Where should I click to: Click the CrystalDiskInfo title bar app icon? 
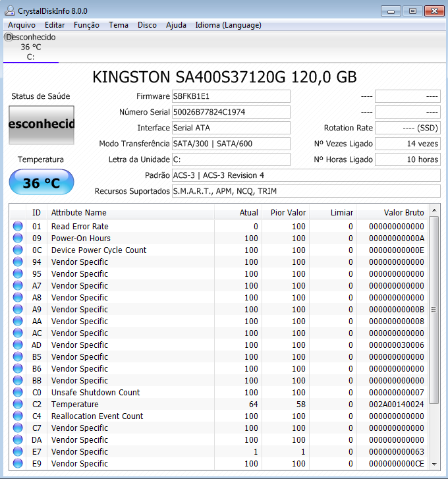pos(10,11)
